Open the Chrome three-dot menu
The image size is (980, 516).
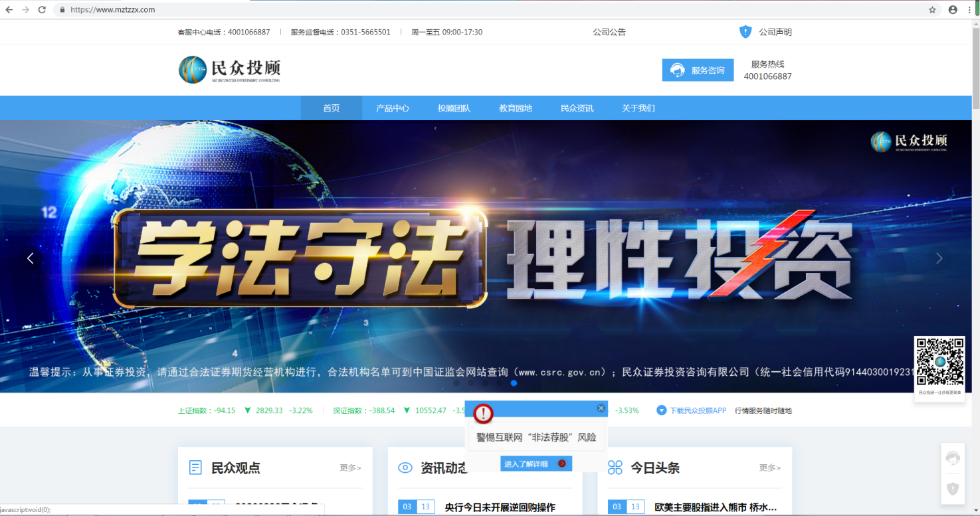coord(971,10)
